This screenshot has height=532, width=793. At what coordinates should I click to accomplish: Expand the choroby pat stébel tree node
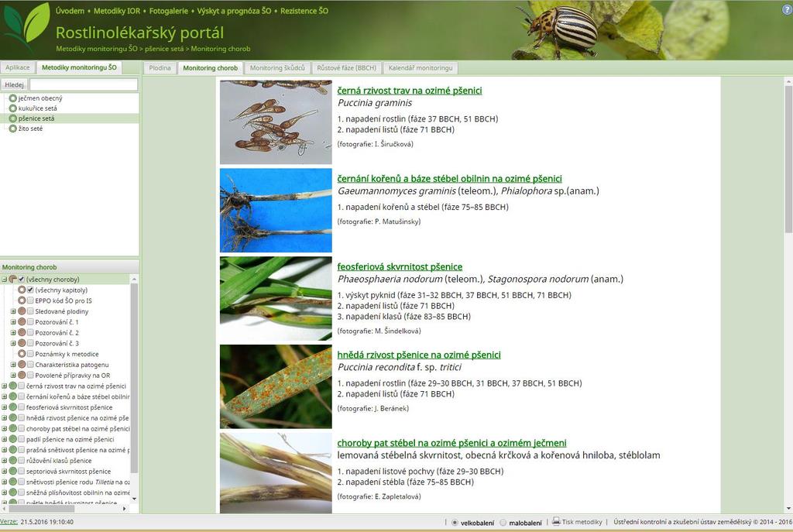4,428
